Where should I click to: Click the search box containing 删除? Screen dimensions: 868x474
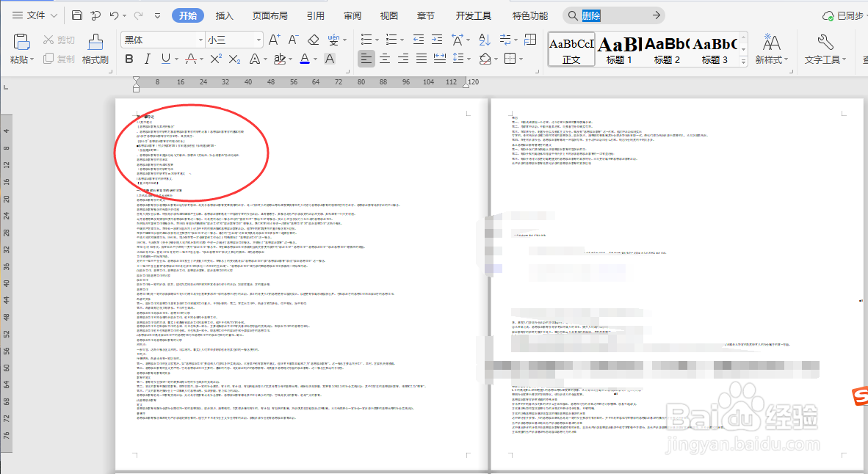[614, 15]
